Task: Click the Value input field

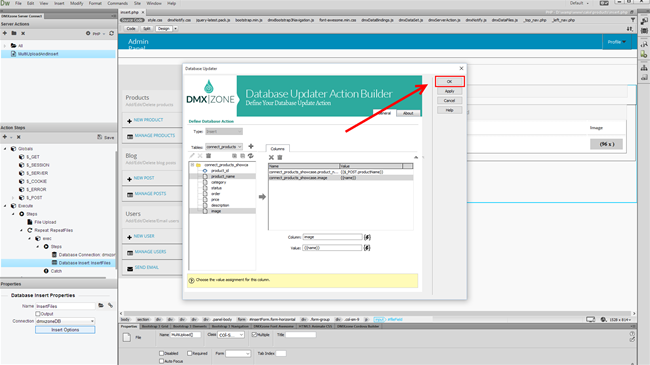Action: point(332,248)
